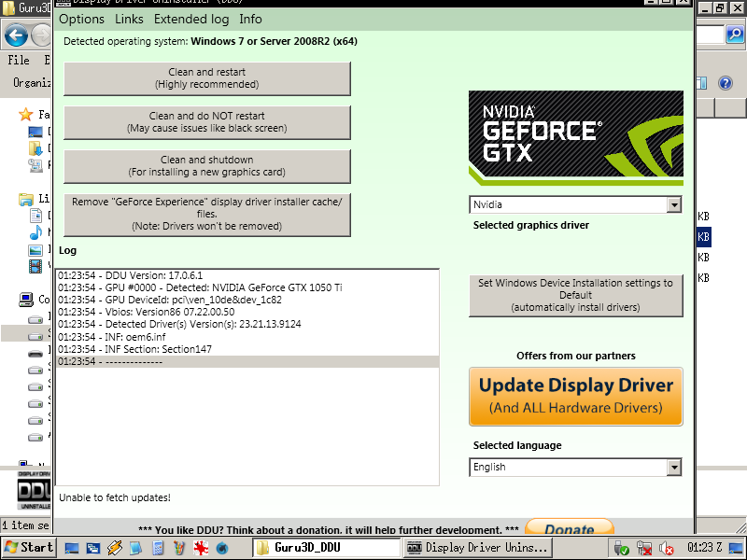Click the Explorer search magnifier icon
The image size is (747, 560).
735,35
